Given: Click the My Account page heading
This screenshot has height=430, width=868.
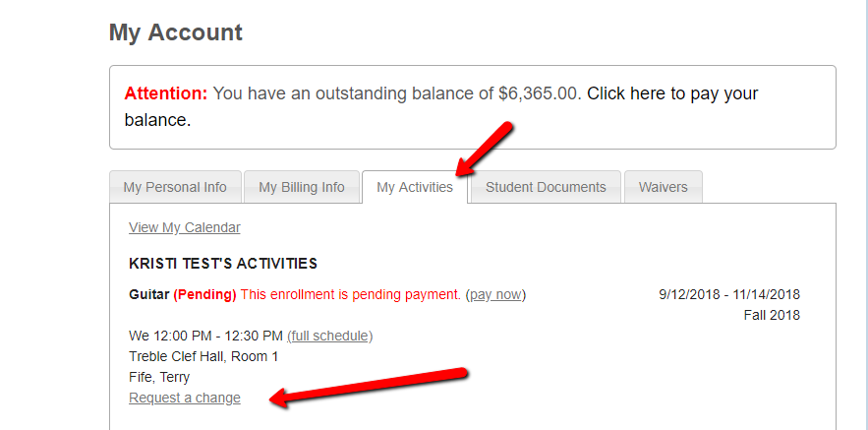Looking at the screenshot, I should point(176,32).
